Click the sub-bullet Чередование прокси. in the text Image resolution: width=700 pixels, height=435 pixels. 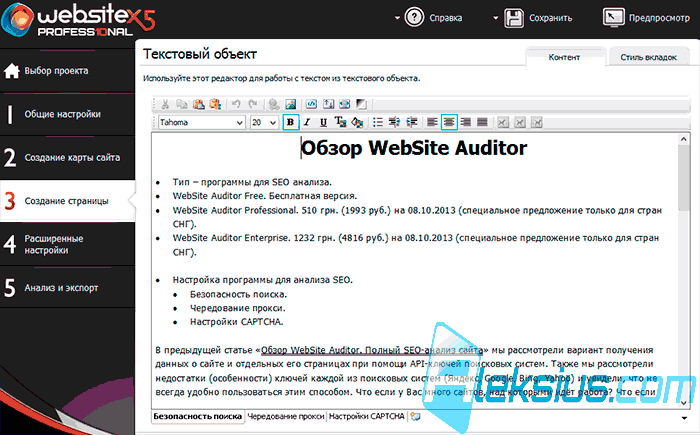(x=238, y=308)
